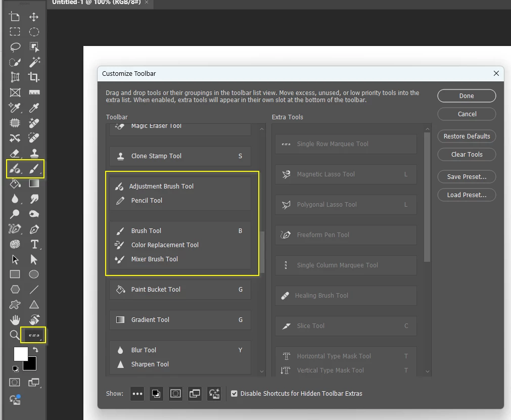Activate the Rotate View tool

coord(34,320)
